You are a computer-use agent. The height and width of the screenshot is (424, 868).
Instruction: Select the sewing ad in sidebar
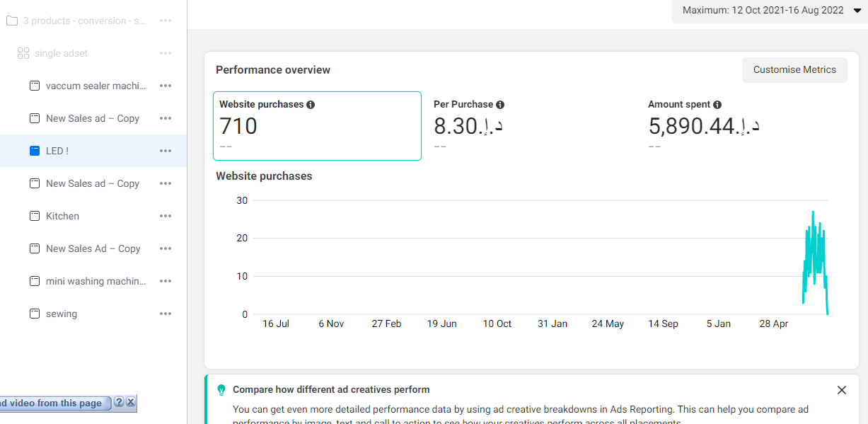(x=62, y=314)
